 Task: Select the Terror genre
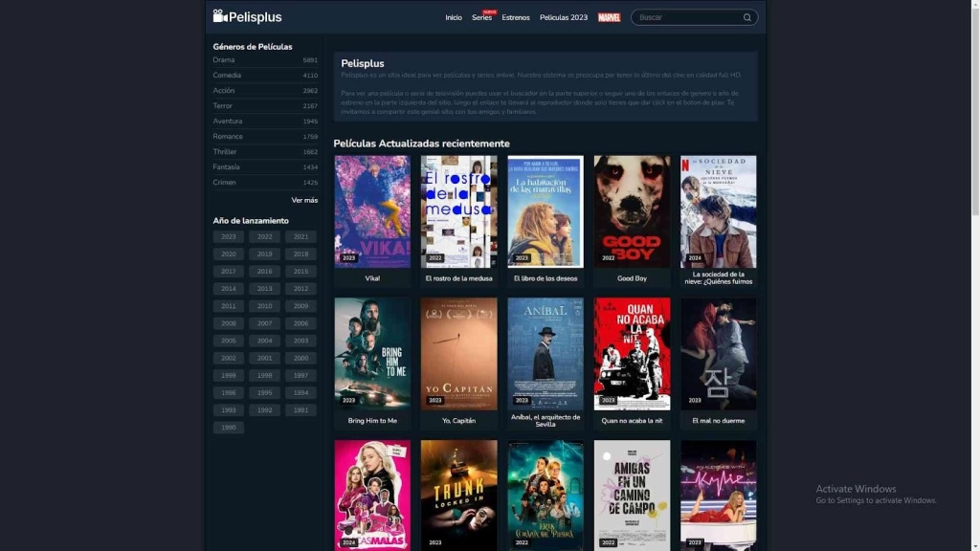coord(265,105)
